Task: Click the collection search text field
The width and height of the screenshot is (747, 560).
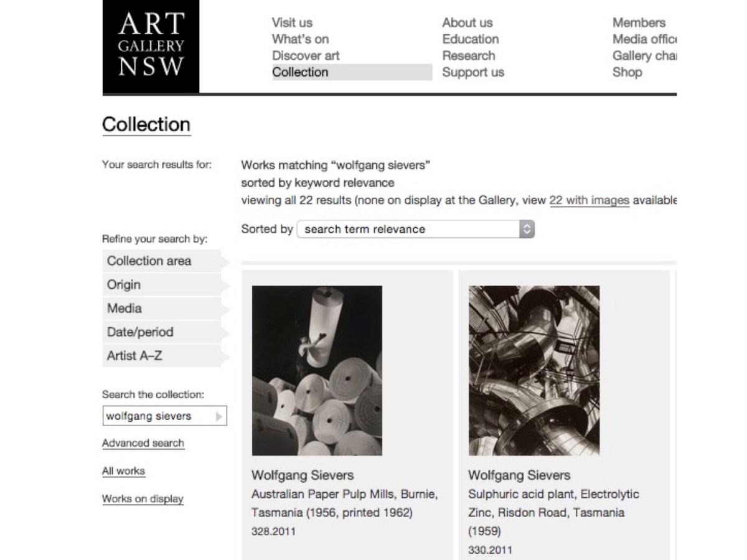Action: coord(156,416)
